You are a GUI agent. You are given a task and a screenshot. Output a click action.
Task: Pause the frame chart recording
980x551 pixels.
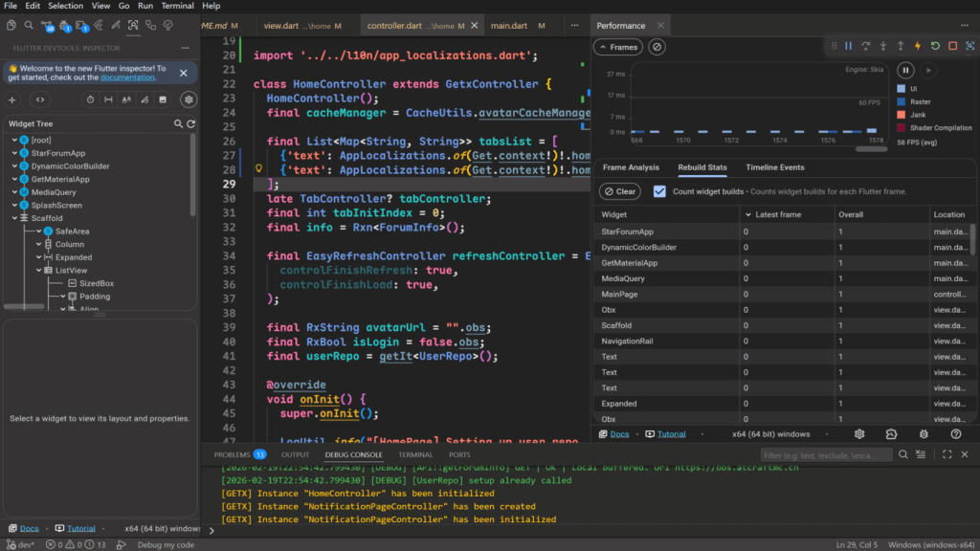[905, 70]
